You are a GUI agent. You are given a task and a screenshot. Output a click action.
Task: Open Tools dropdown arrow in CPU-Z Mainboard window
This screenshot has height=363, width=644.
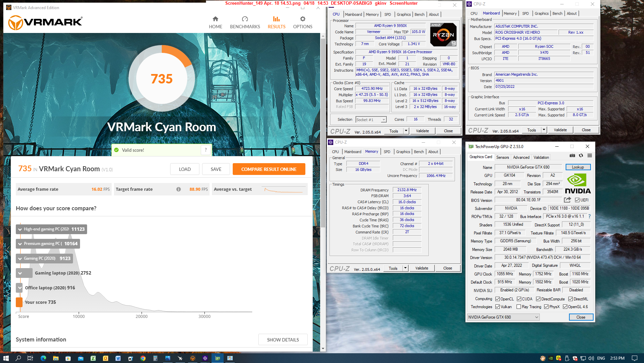[x=544, y=130]
